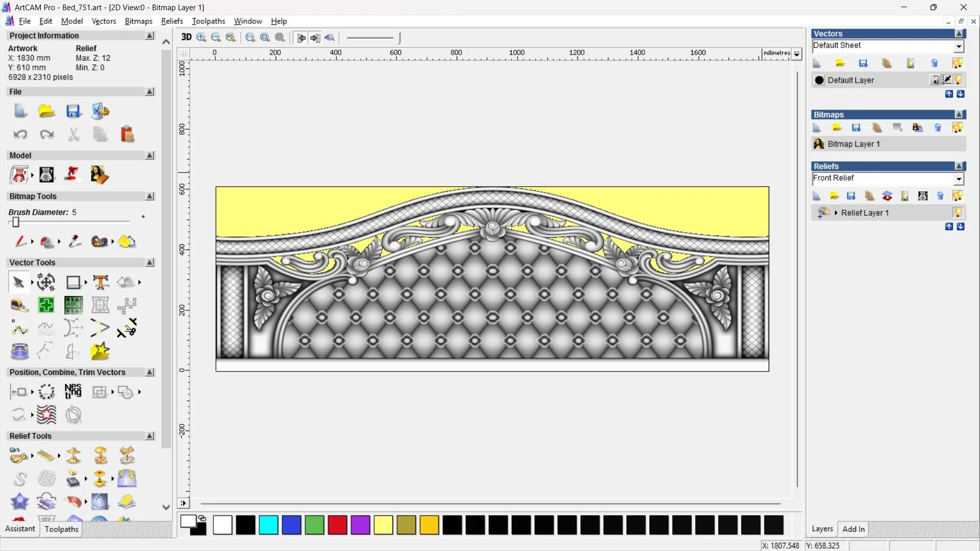This screenshot has height=551, width=980.
Task: Click the Create Star vector tool
Action: click(x=100, y=352)
